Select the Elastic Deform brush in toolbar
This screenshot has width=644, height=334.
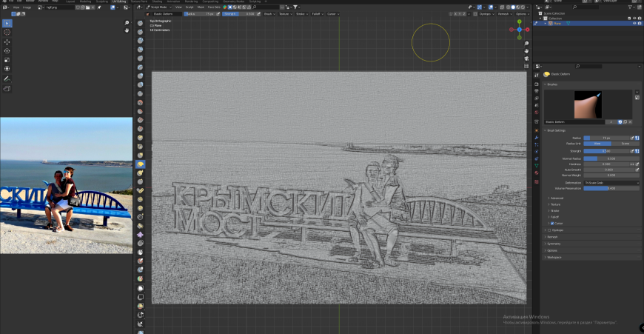point(141,164)
